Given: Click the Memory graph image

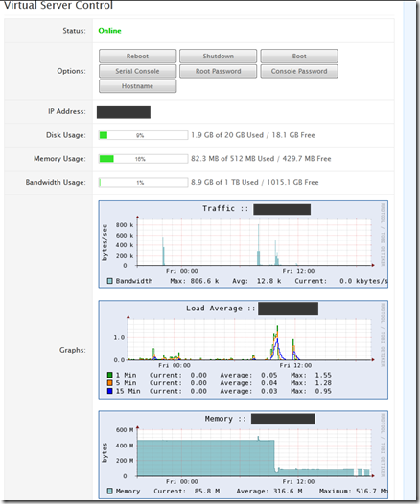Looking at the screenshot, I should tap(244, 455).
